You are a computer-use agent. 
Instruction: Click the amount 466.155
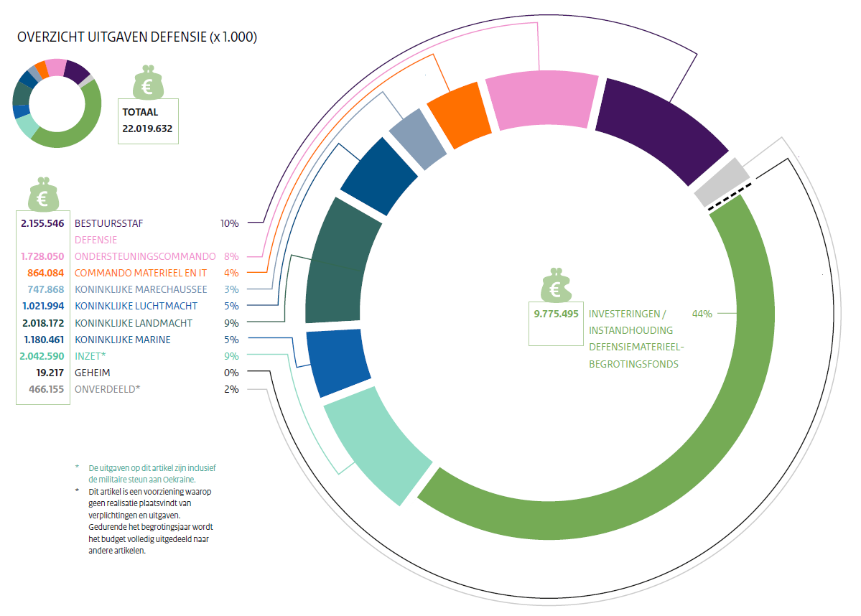[47, 389]
